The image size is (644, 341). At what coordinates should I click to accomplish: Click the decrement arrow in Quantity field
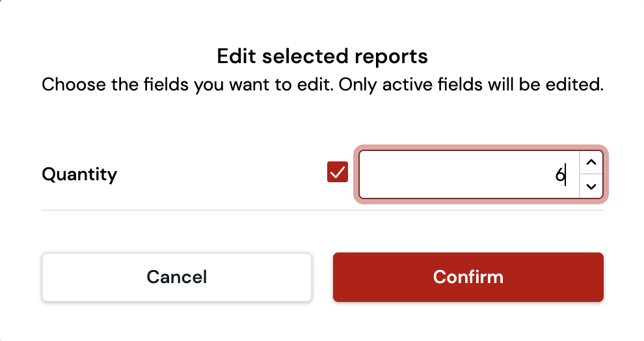click(591, 187)
